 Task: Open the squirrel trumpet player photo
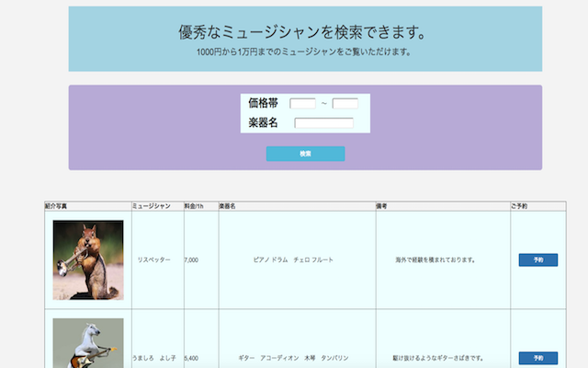(x=88, y=260)
